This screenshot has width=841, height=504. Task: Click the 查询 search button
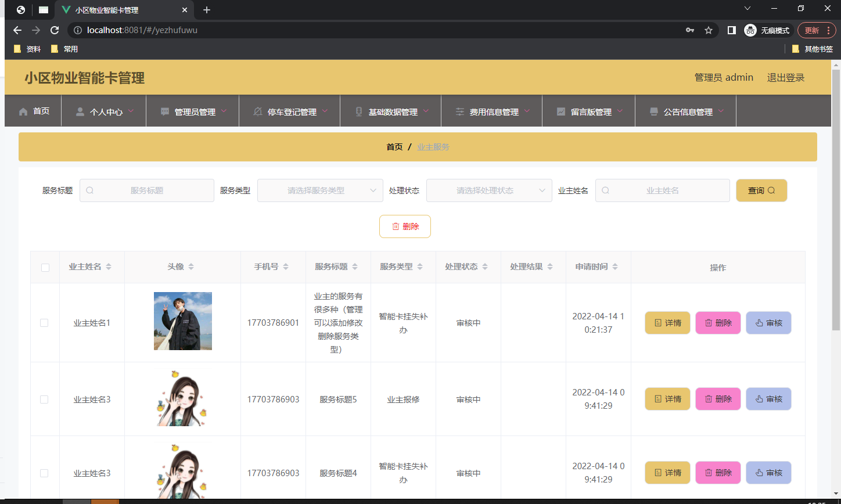point(761,190)
